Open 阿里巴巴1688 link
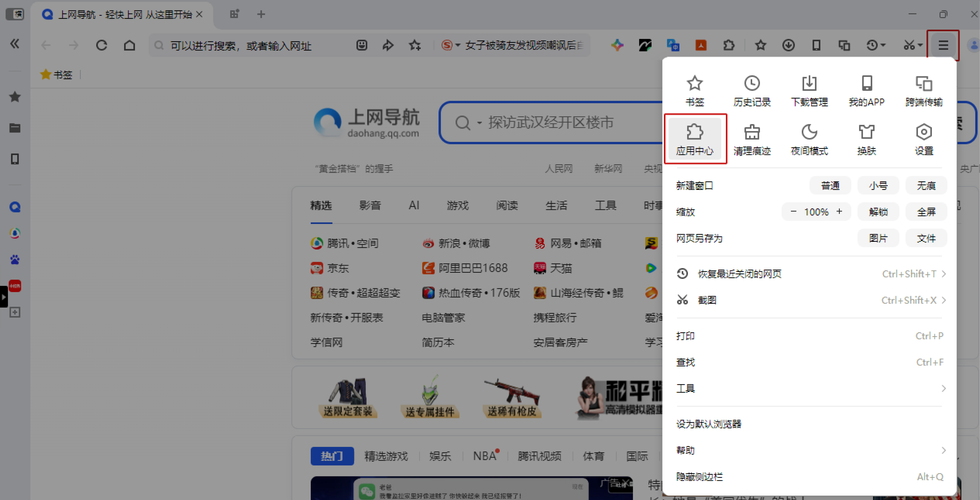The height and width of the screenshot is (500, 980). click(x=465, y=268)
